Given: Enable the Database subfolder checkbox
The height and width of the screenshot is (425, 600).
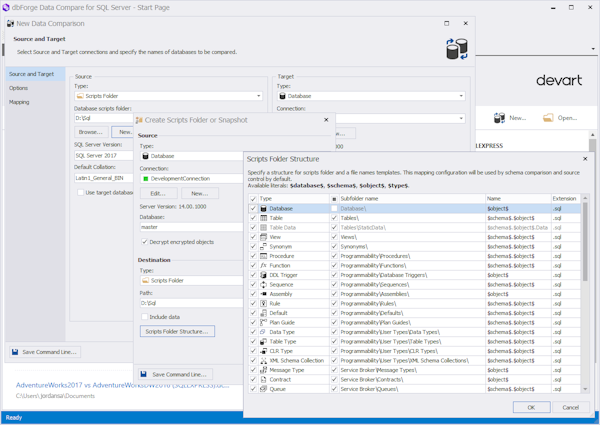Looking at the screenshot, I should [x=334, y=208].
